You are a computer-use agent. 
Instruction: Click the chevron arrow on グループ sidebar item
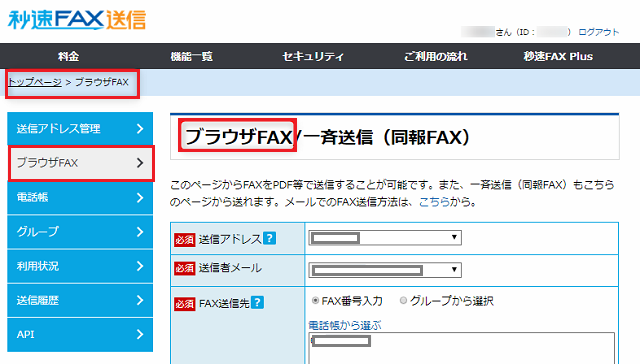coord(140,232)
